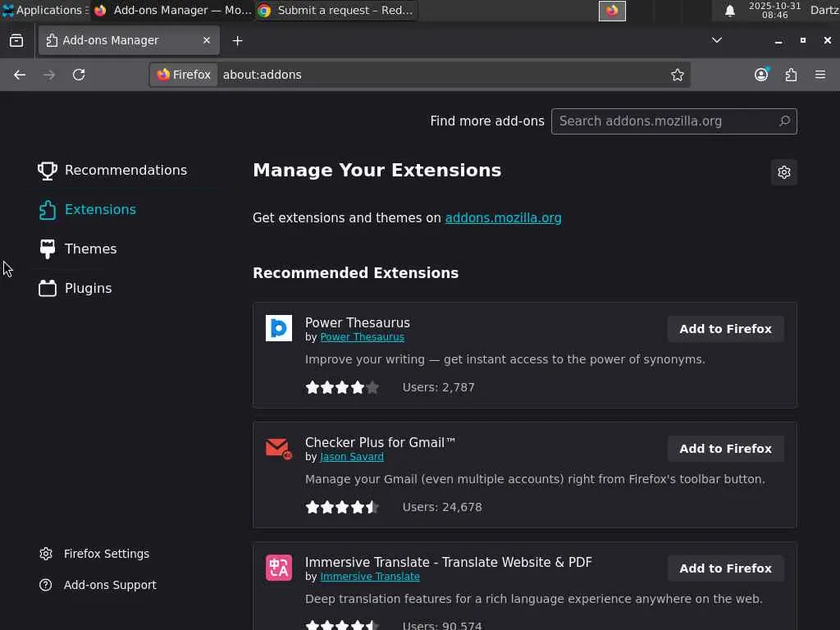Click the Extensions puzzle toolbar icon
Image resolution: width=840 pixels, height=630 pixels.
[791, 75]
